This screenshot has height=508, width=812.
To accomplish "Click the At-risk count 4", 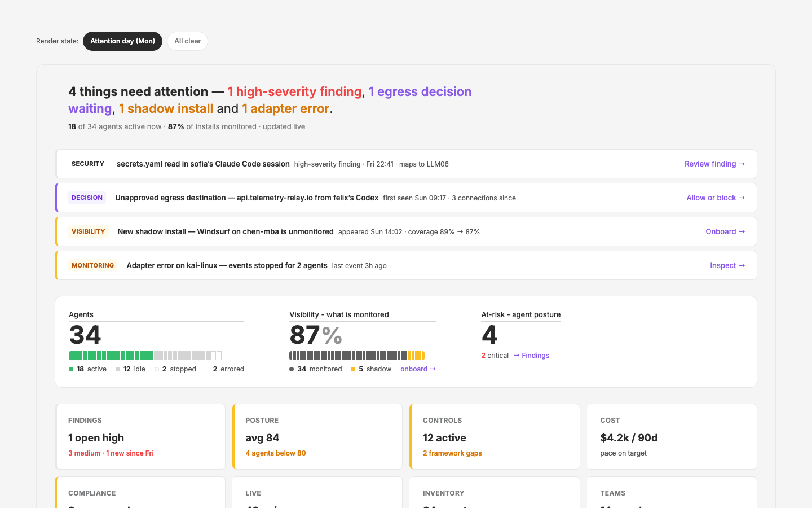I will pyautogui.click(x=489, y=335).
